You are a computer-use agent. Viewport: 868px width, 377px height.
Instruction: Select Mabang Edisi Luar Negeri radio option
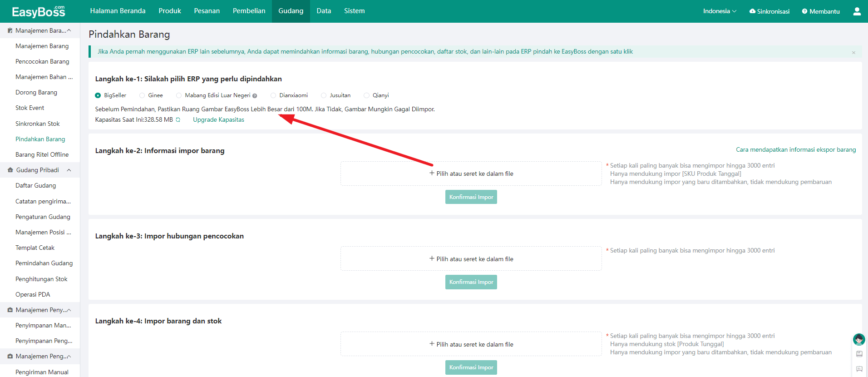[179, 95]
